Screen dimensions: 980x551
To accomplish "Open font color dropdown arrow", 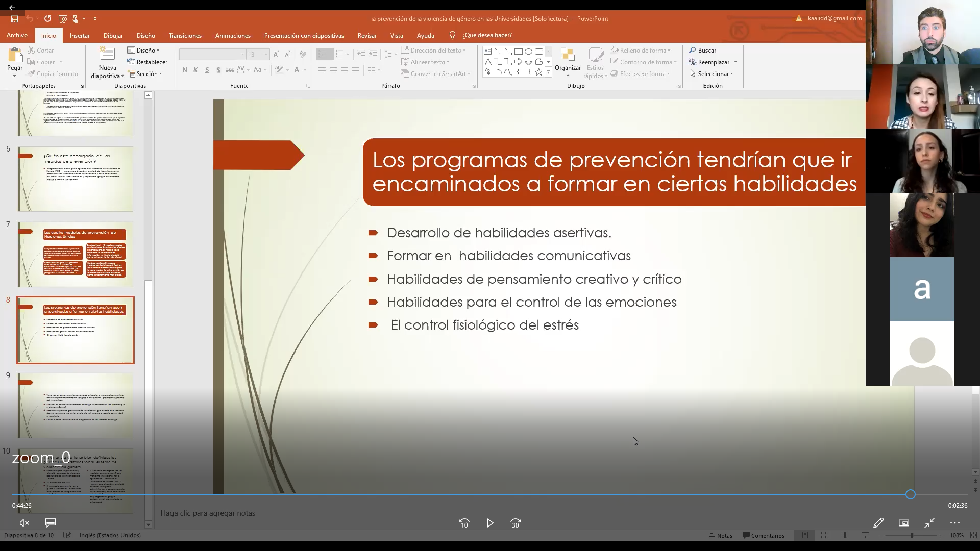I will (x=305, y=70).
